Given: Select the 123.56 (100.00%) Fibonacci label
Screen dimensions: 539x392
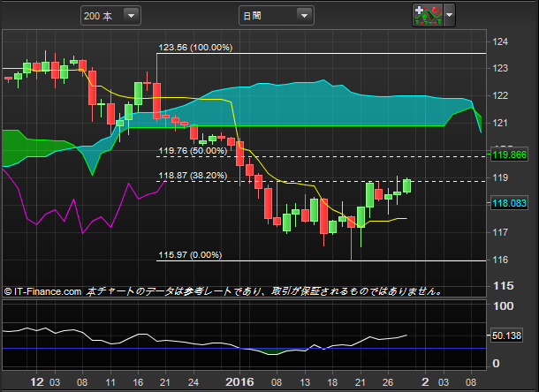Looking at the screenshot, I should (195, 48).
